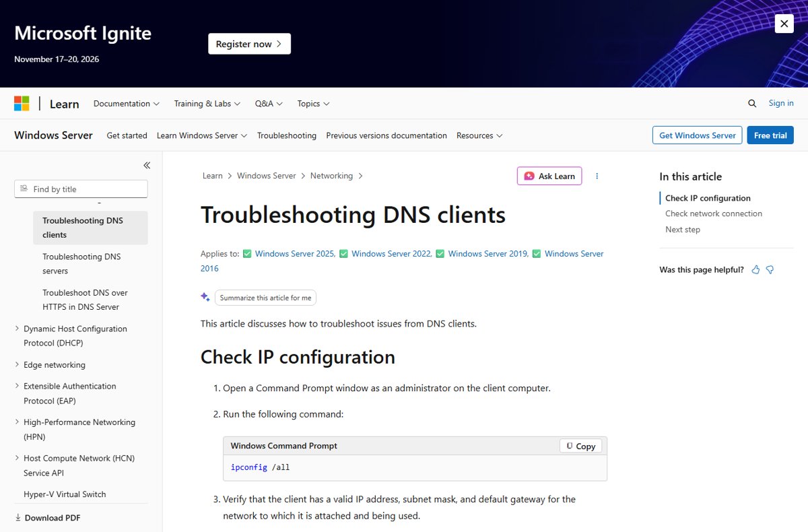Select Troubleshooting DNS clients in sidebar

coord(90,228)
